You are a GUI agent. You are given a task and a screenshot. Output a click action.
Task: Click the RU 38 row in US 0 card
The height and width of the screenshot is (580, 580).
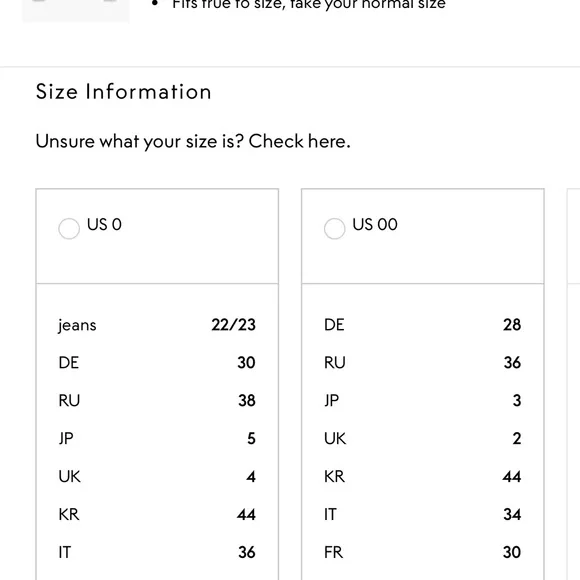[157, 401]
